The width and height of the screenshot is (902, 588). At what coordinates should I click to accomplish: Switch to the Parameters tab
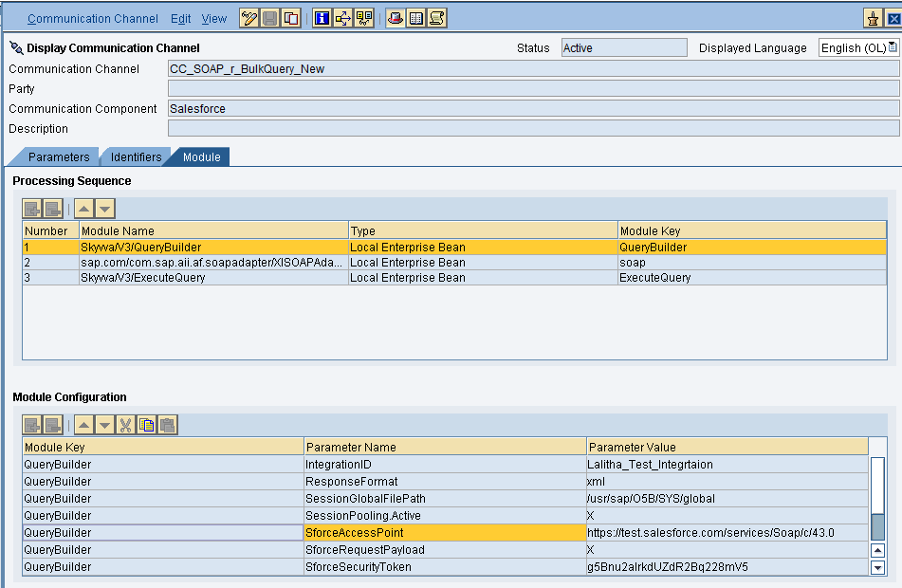58,157
